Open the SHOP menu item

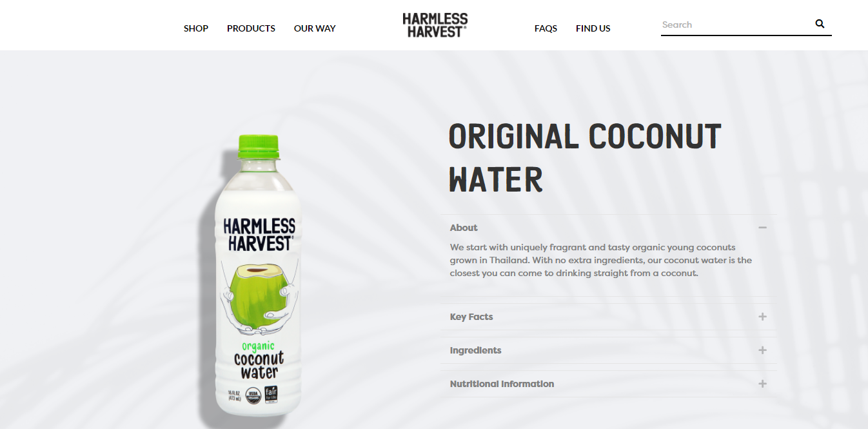click(x=196, y=28)
